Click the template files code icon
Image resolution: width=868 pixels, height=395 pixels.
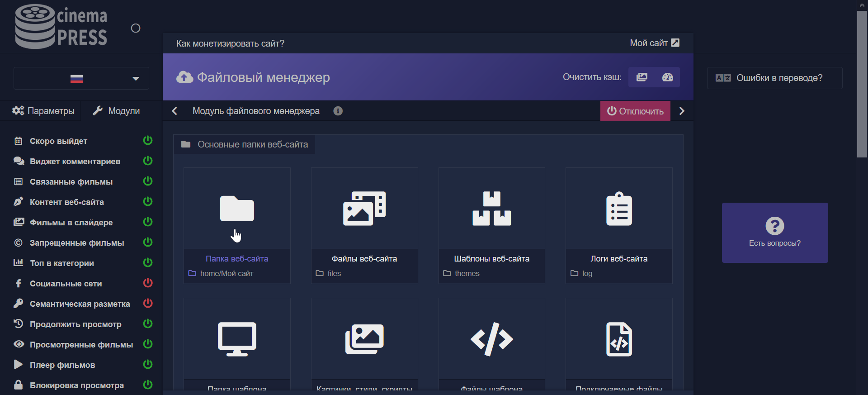(491, 339)
